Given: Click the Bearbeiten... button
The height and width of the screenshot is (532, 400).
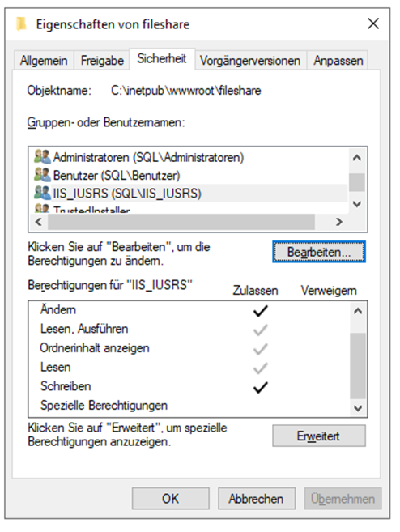Looking at the screenshot, I should pos(319,252).
